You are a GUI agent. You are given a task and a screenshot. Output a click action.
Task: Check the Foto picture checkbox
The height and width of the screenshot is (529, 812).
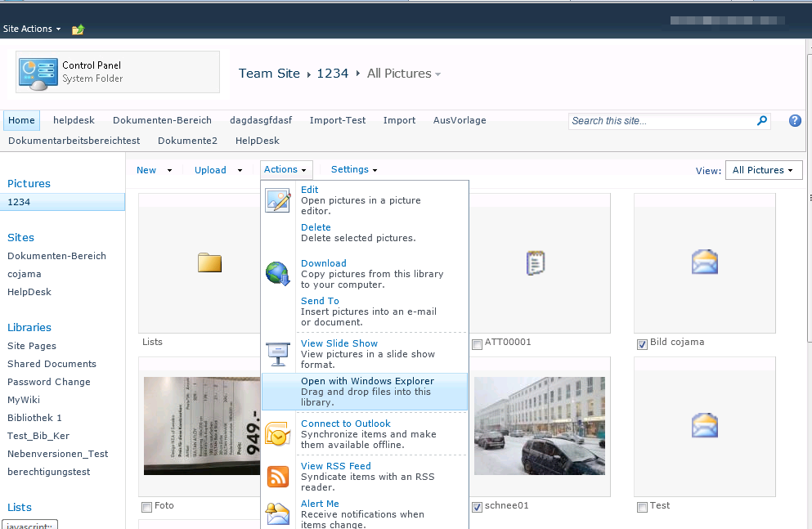tap(146, 507)
